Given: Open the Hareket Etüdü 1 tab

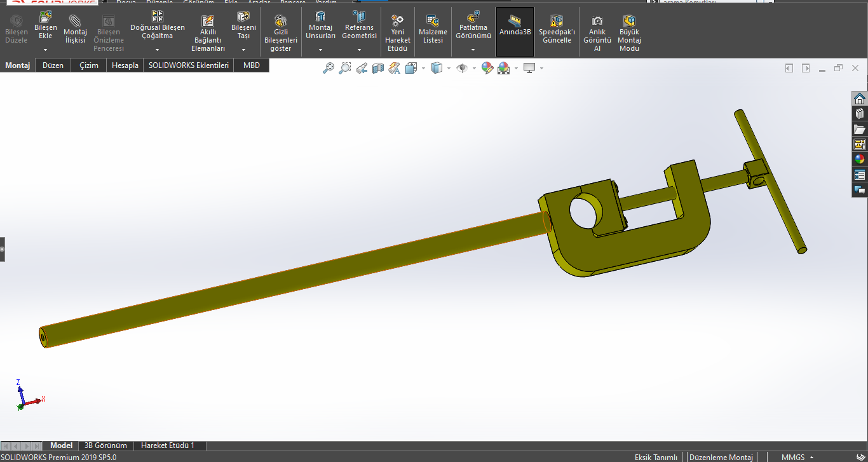Looking at the screenshot, I should click(168, 446).
